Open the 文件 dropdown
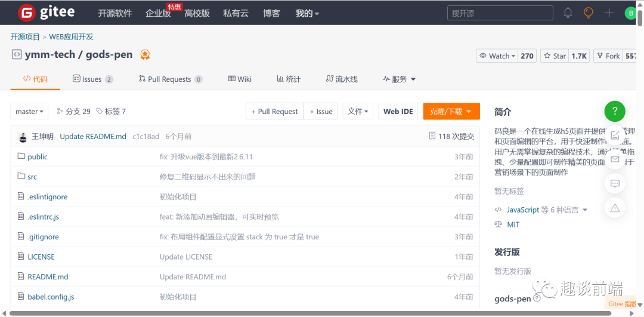The height and width of the screenshot is (317, 644). pos(358,112)
